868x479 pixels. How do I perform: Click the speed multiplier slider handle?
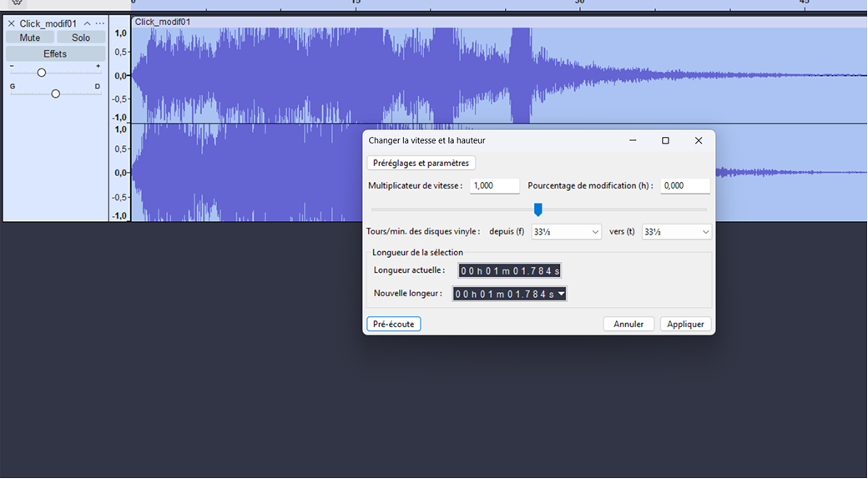click(x=538, y=209)
